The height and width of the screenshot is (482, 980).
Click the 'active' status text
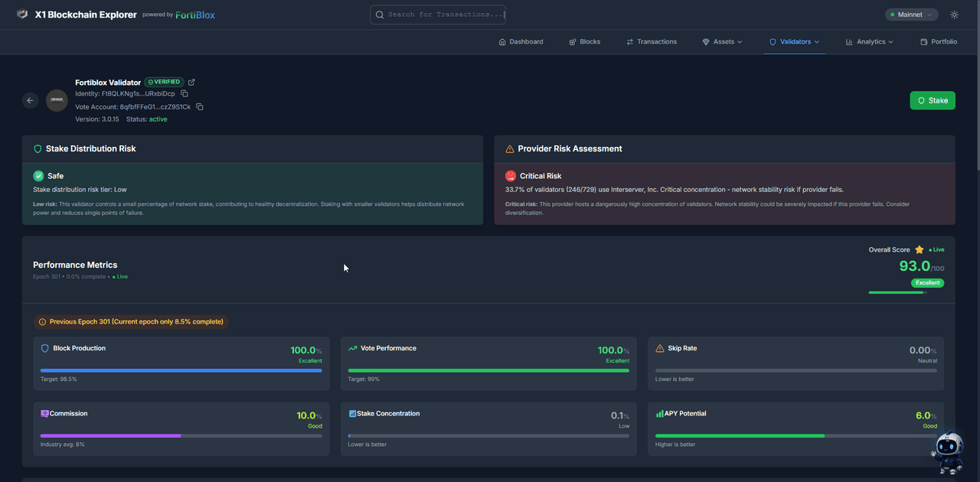click(158, 119)
